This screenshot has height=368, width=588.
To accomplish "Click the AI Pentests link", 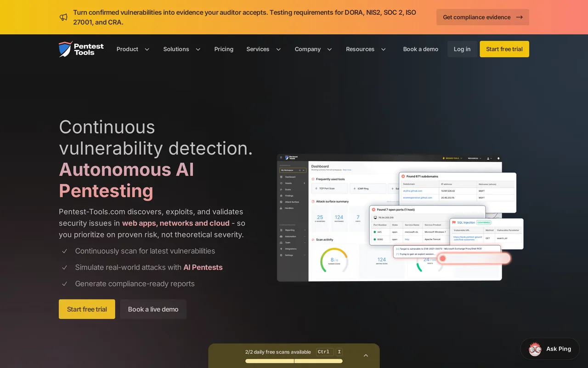I will click(203, 267).
